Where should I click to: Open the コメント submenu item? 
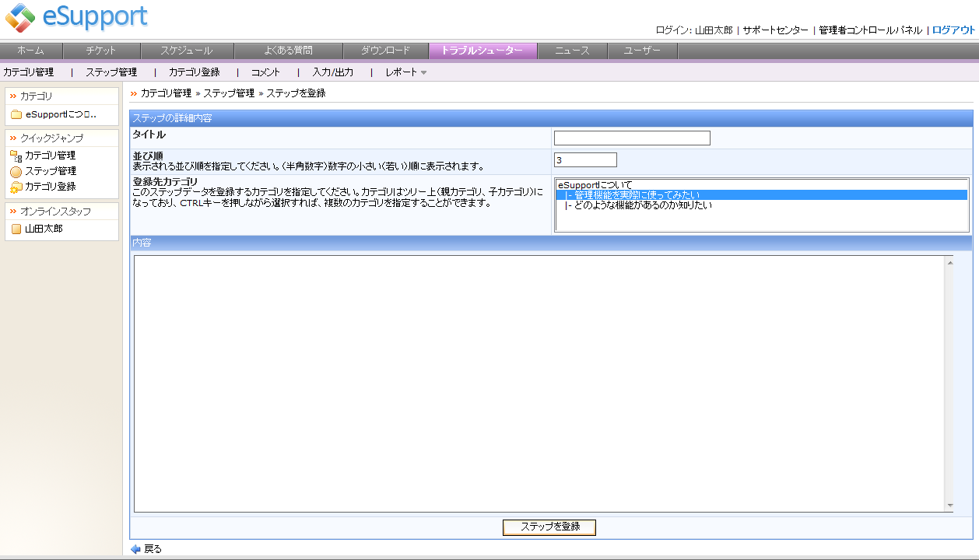point(265,72)
